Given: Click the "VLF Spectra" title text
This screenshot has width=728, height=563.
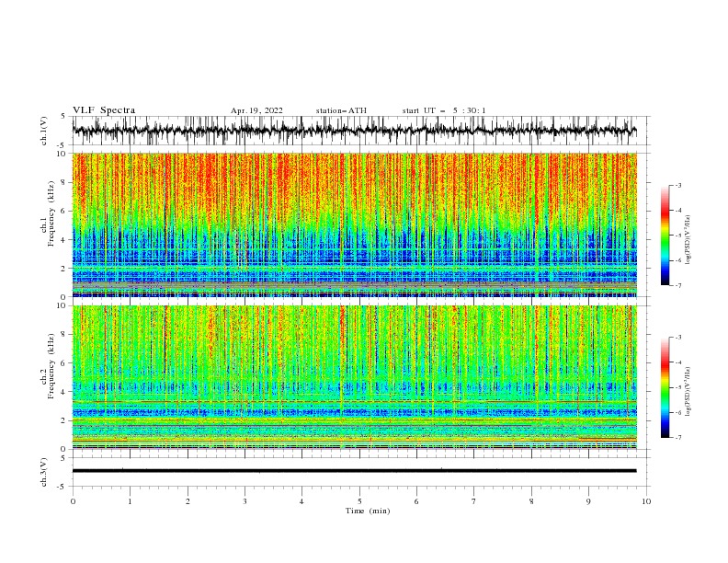Looking at the screenshot, I should [x=104, y=110].
